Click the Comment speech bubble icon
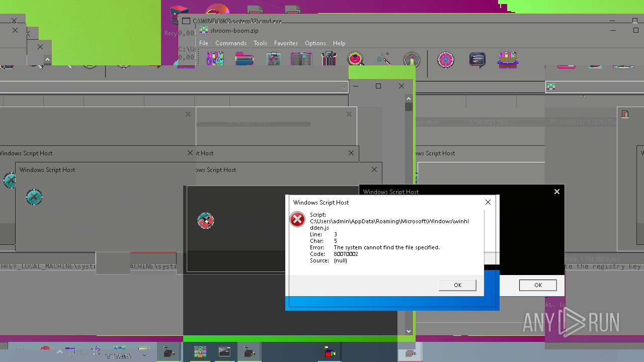The image size is (644, 362). point(477,60)
